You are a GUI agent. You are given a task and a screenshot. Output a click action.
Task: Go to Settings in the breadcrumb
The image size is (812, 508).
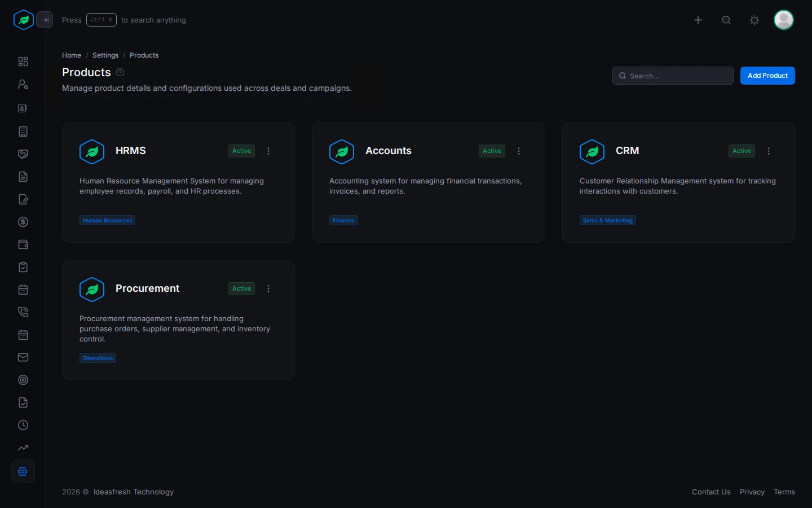point(105,55)
